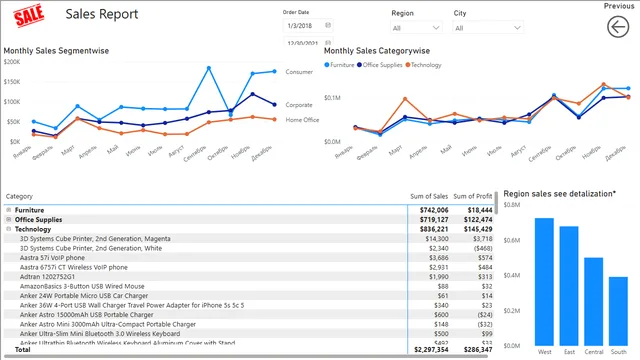Screen dimensions: 640x360
Task: Click the table vertical scrollbar thumb
Action: (x=496, y=203)
